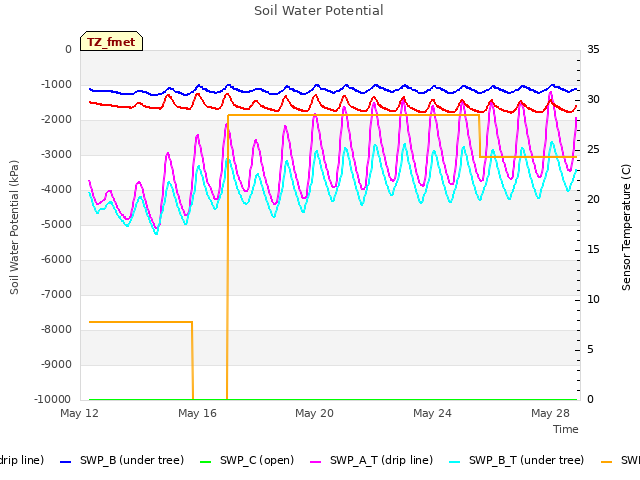Image resolution: width=640 pixels, height=480 pixels.
Task: Click the Time axis label
Action: click(566, 429)
